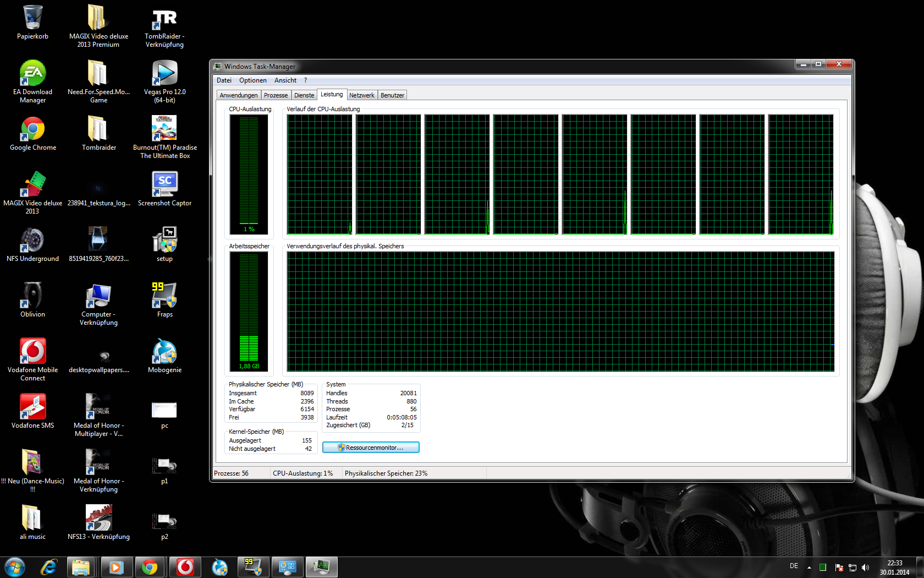Select MAGIX Video deluxe 2013 shortcut

(x=32, y=193)
